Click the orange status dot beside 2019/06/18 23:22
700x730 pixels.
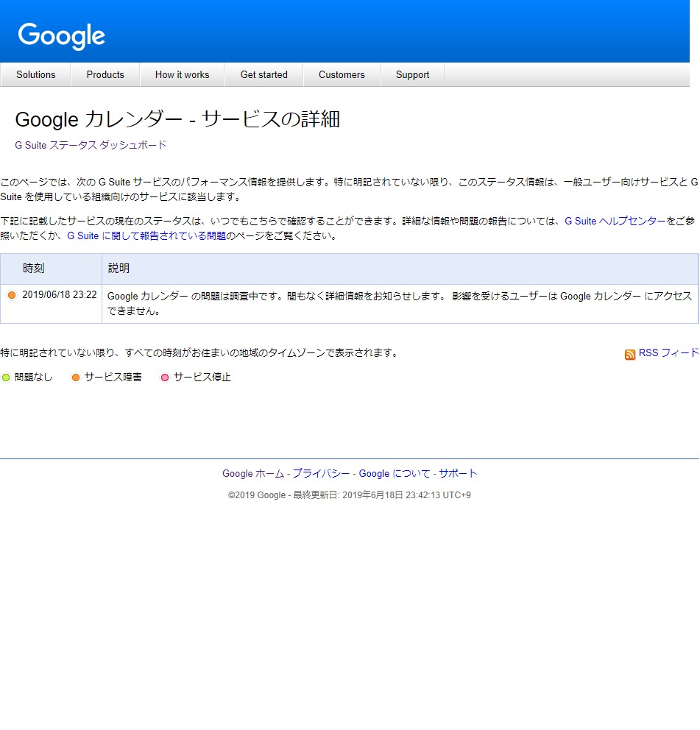[x=12, y=295]
